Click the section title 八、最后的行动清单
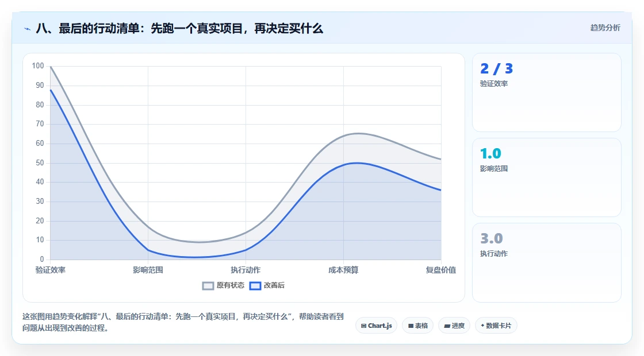This screenshot has height=356, width=644. [x=179, y=29]
